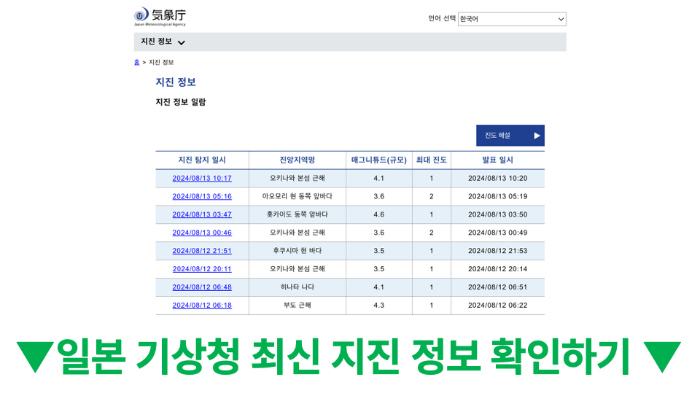Click the epicenter name in the 06:18 row
700x393 pixels.
[297, 305]
